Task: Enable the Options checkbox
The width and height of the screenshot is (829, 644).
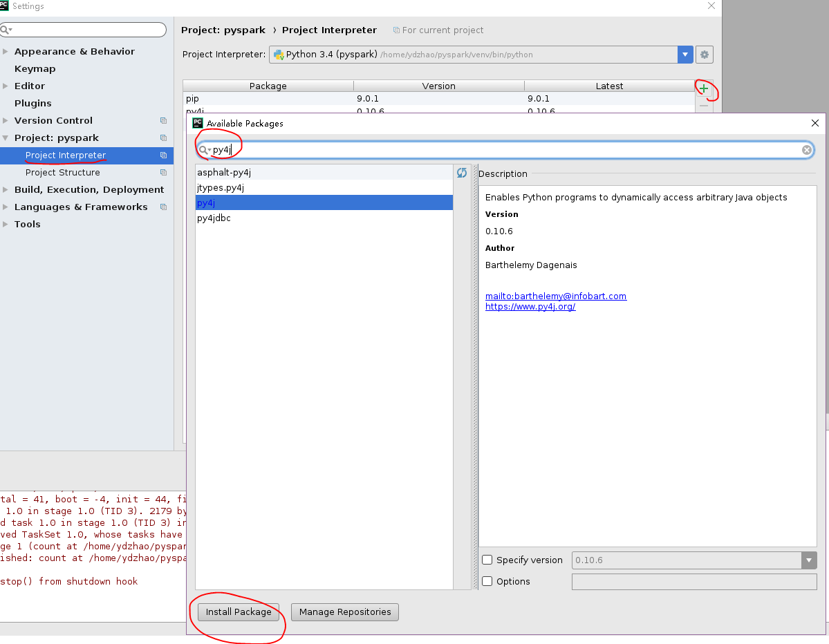Action: [487, 581]
